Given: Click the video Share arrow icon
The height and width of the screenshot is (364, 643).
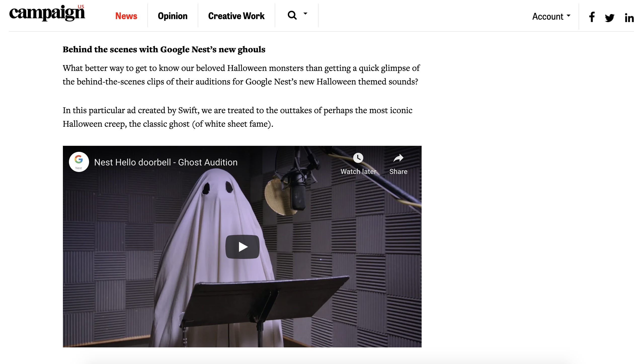Looking at the screenshot, I should 398,158.
